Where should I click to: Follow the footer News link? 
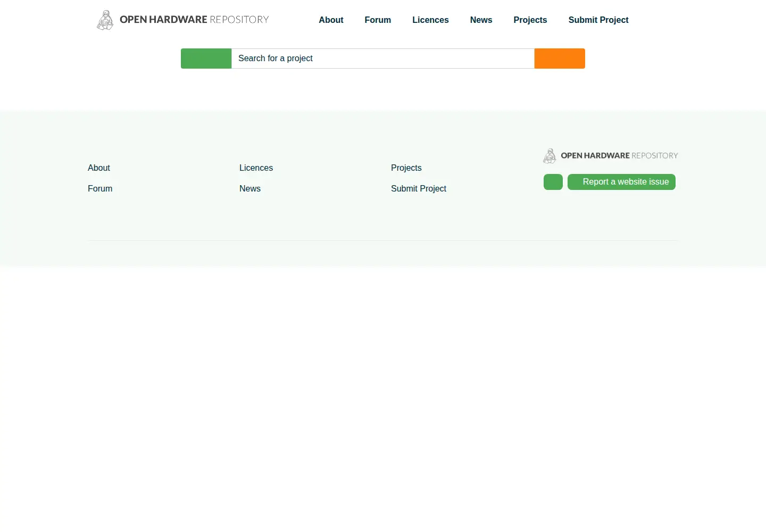(250, 188)
